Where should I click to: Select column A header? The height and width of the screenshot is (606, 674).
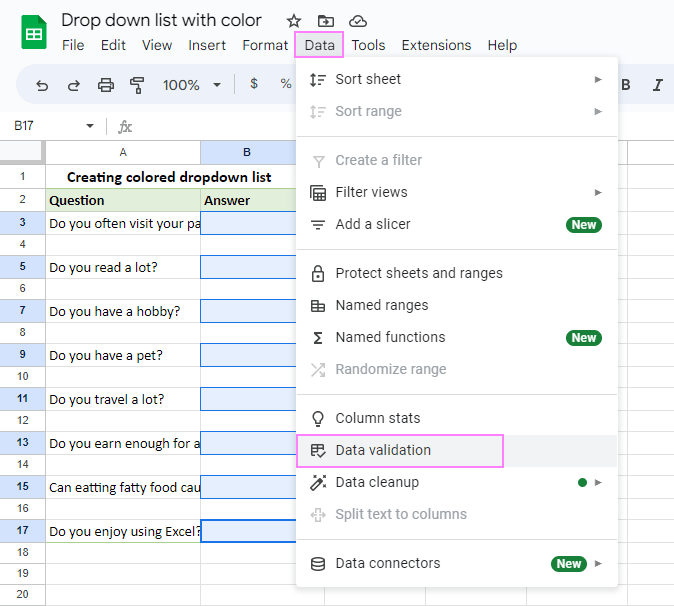123,152
